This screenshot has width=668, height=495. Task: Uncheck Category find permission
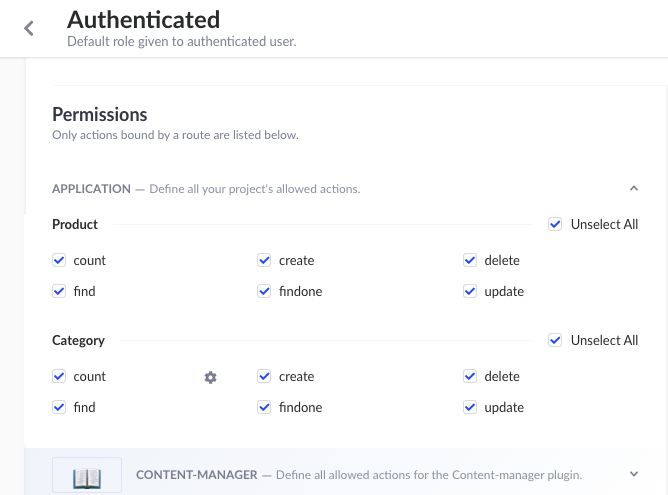pos(59,408)
